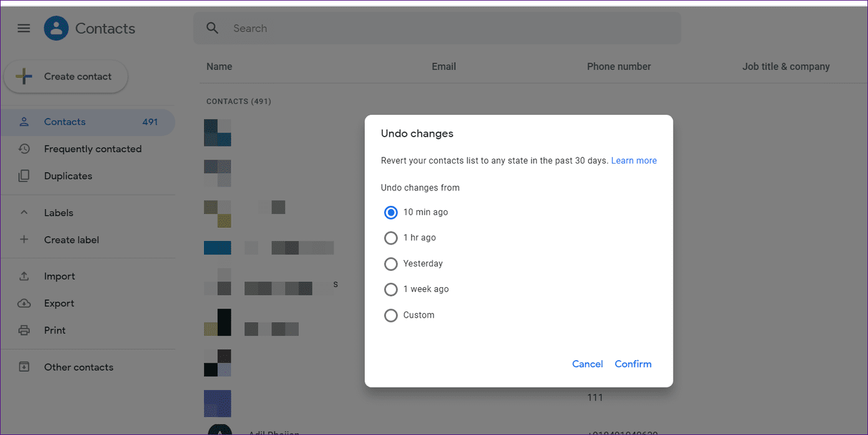The width and height of the screenshot is (868, 435).
Task: Click the Import upload icon
Action: tap(24, 276)
